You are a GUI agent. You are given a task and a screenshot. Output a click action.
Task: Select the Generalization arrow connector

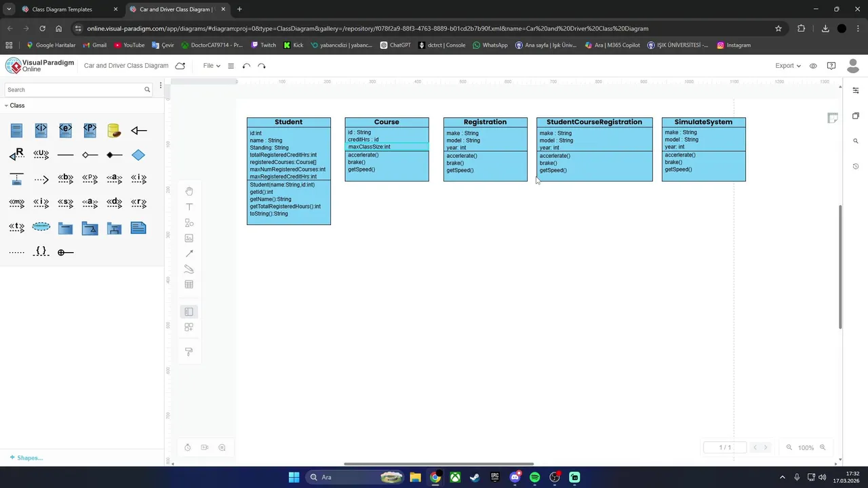pyautogui.click(x=138, y=130)
